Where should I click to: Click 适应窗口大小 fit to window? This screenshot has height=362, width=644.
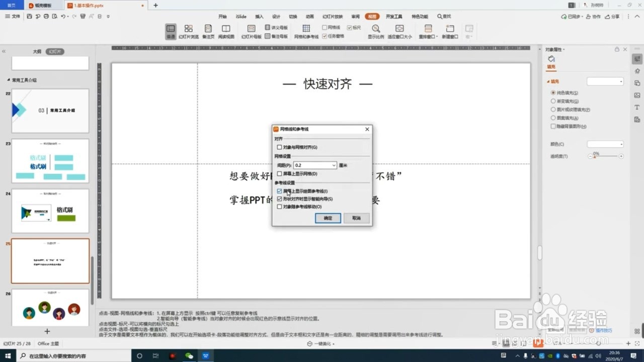399,31
